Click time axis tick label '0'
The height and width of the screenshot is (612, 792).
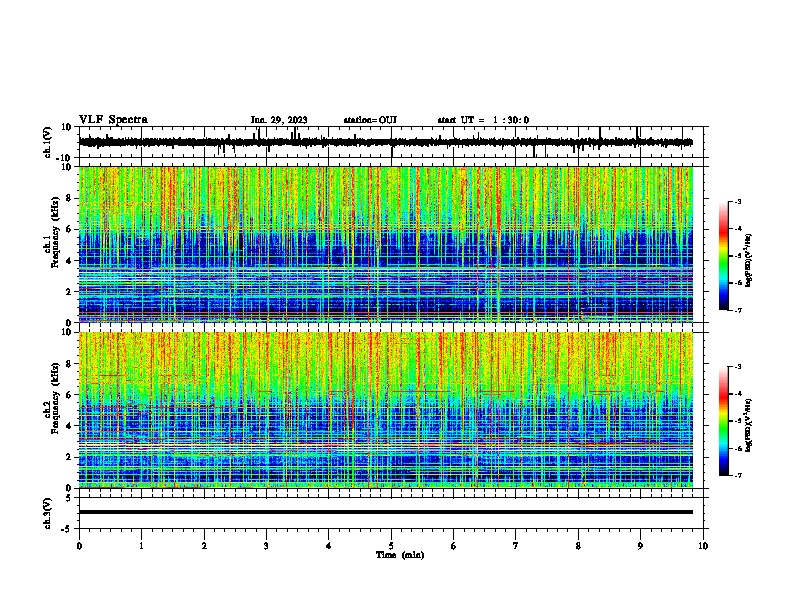(79, 546)
